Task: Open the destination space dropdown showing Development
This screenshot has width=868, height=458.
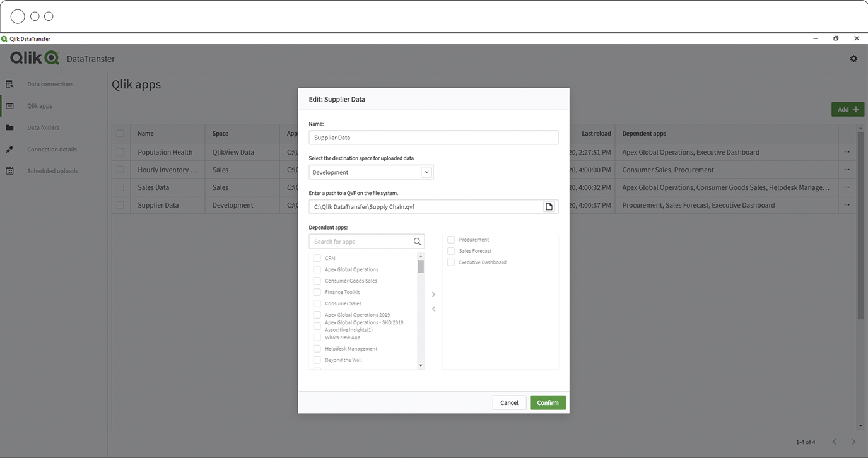Action: click(x=426, y=172)
